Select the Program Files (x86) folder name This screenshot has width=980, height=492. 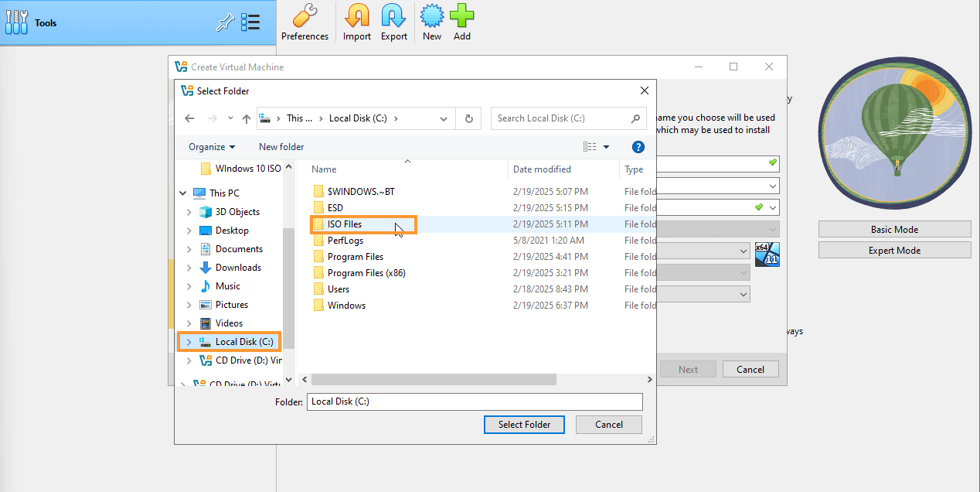coord(366,273)
